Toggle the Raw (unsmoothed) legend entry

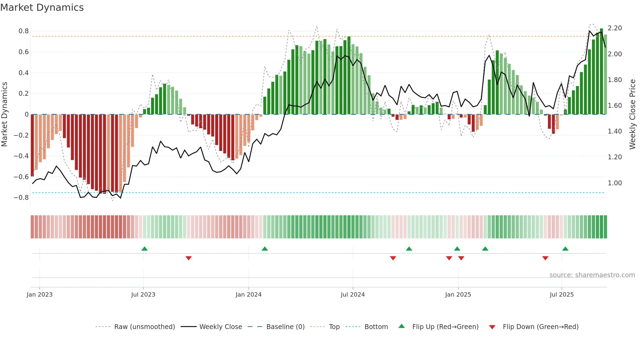(x=135, y=327)
